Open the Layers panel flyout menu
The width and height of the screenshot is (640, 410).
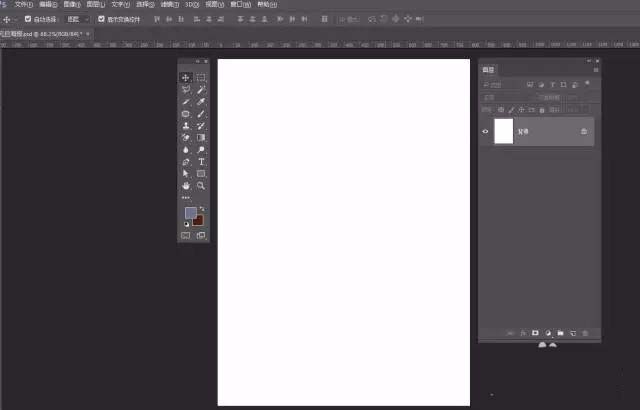pos(596,70)
